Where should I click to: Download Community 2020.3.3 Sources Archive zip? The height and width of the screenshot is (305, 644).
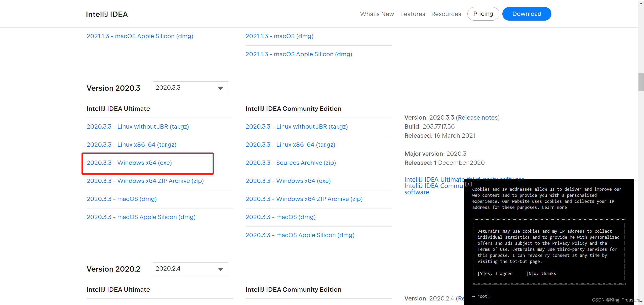pos(291,163)
